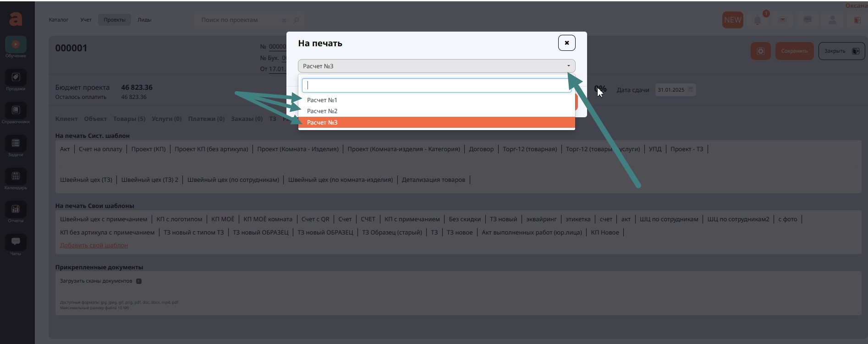Click the Добавить свой шаблон link
Image resolution: width=868 pixels, height=344 pixels.
click(94, 245)
